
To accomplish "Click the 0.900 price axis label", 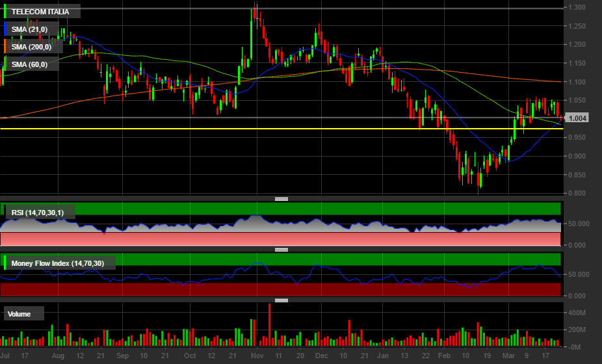I will pyautogui.click(x=577, y=156).
